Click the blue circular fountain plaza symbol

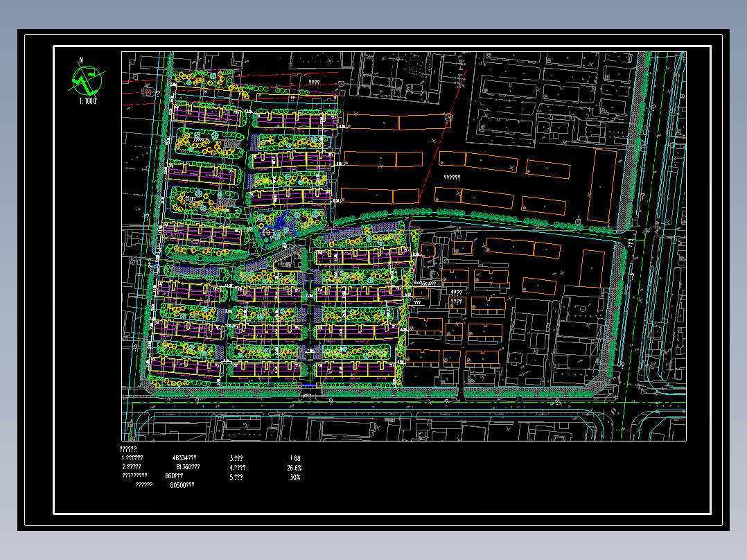point(267,233)
